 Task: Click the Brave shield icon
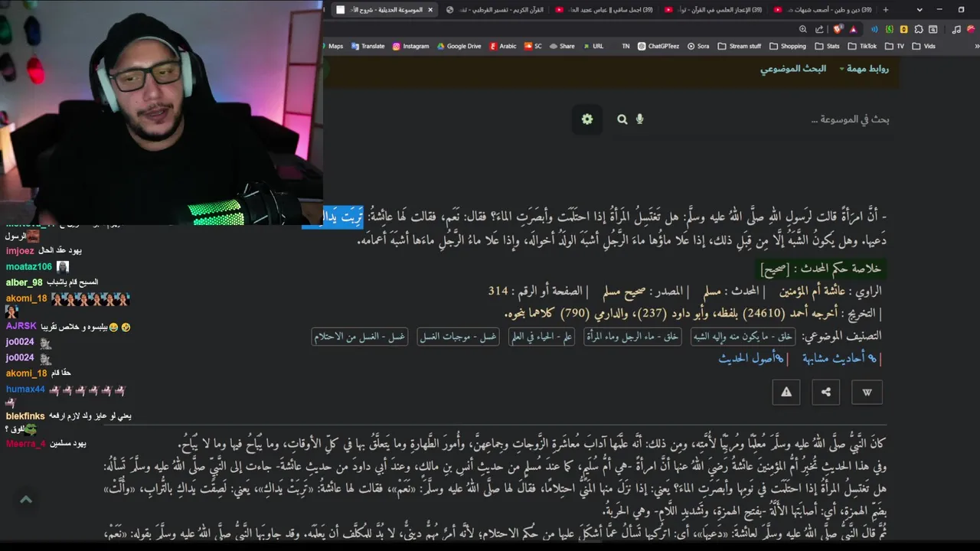coord(838,29)
